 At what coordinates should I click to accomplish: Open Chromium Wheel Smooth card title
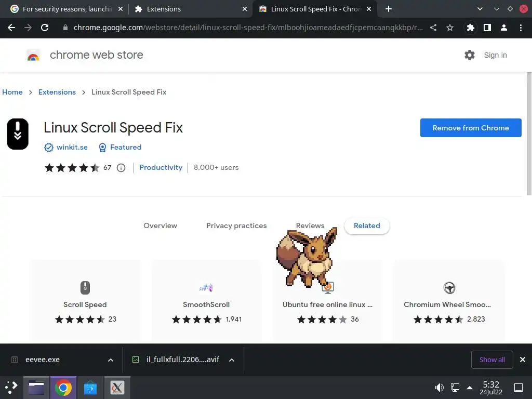pyautogui.click(x=447, y=304)
